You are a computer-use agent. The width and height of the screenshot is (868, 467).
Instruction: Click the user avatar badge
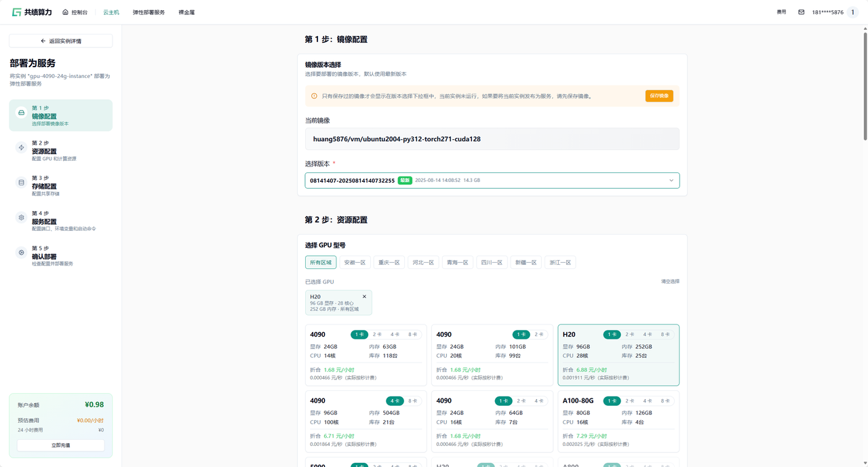pyautogui.click(x=852, y=12)
